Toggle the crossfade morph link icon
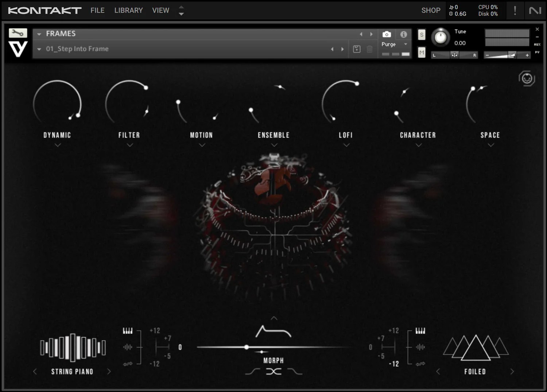Screen dimensions: 547x392 click(274, 371)
